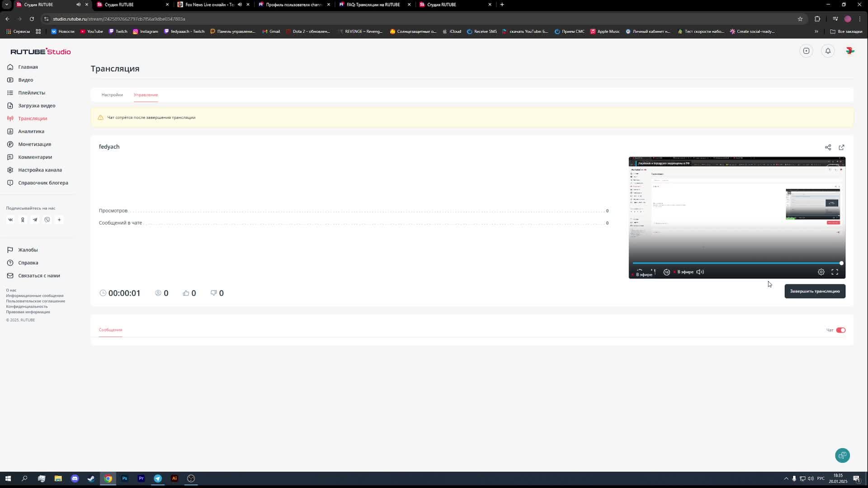Open Telegram from the Windows taskbar
868x488 pixels.
click(158, 479)
